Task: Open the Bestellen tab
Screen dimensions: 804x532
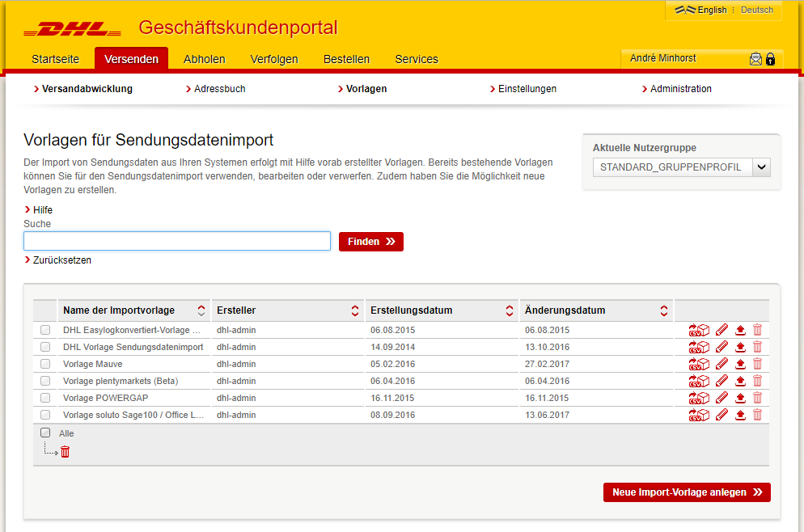Action: [x=347, y=59]
